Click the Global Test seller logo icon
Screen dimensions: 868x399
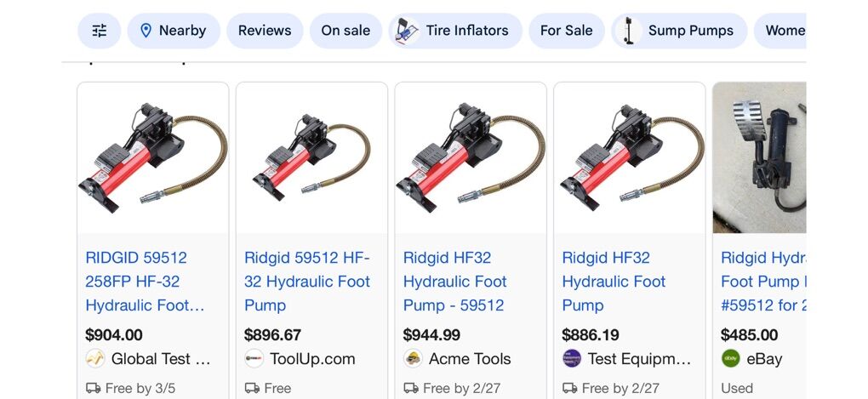95,359
